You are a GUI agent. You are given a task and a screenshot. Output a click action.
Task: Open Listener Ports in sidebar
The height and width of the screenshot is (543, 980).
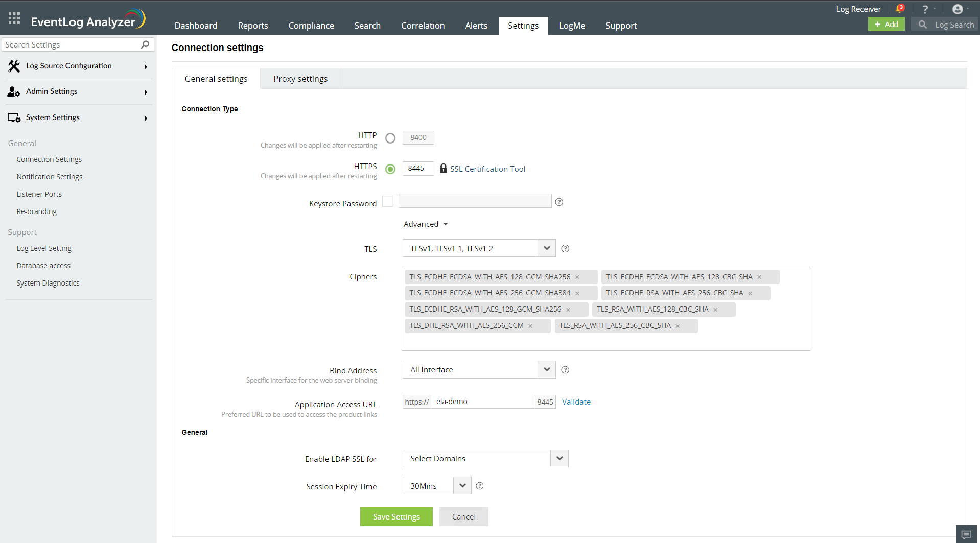pyautogui.click(x=39, y=194)
